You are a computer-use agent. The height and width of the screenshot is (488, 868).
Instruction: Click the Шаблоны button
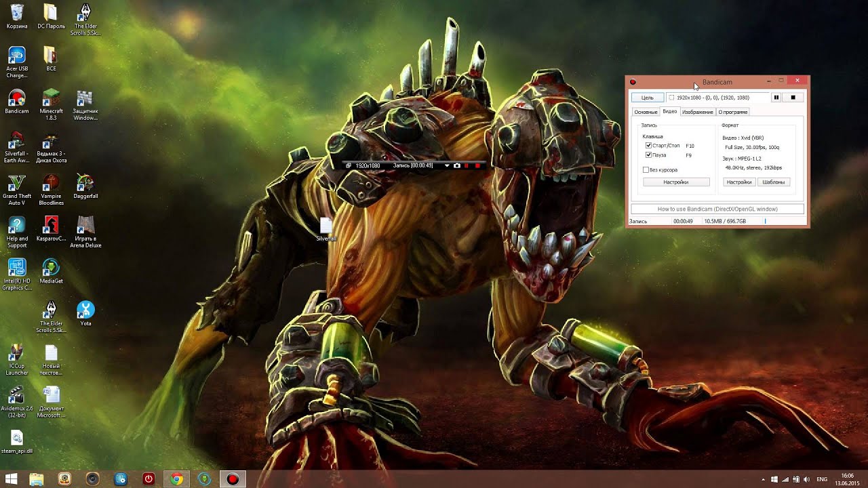click(x=774, y=182)
